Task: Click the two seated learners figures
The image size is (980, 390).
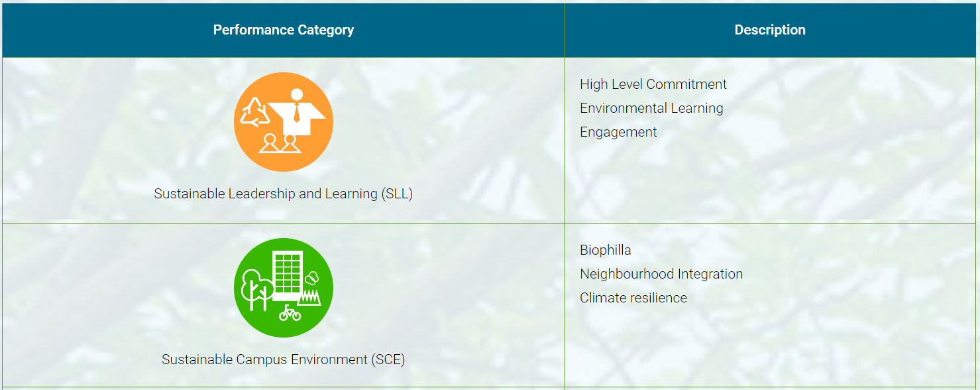Action: click(x=280, y=143)
